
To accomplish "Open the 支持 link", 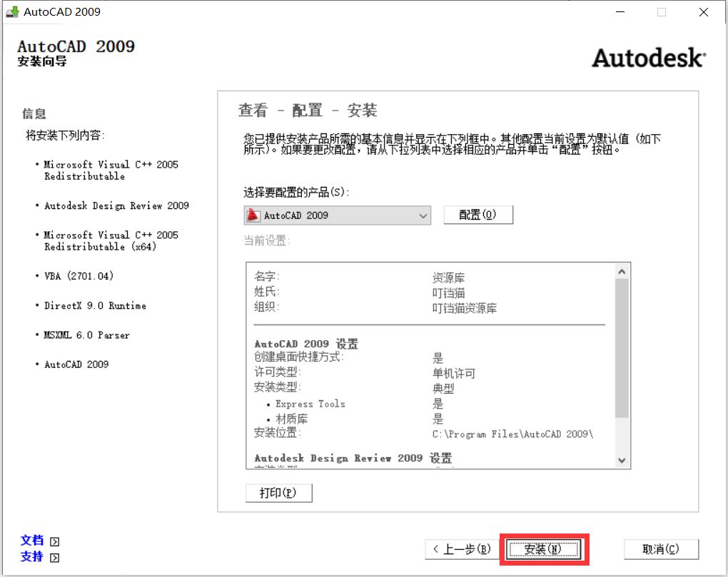I will click(x=32, y=556).
